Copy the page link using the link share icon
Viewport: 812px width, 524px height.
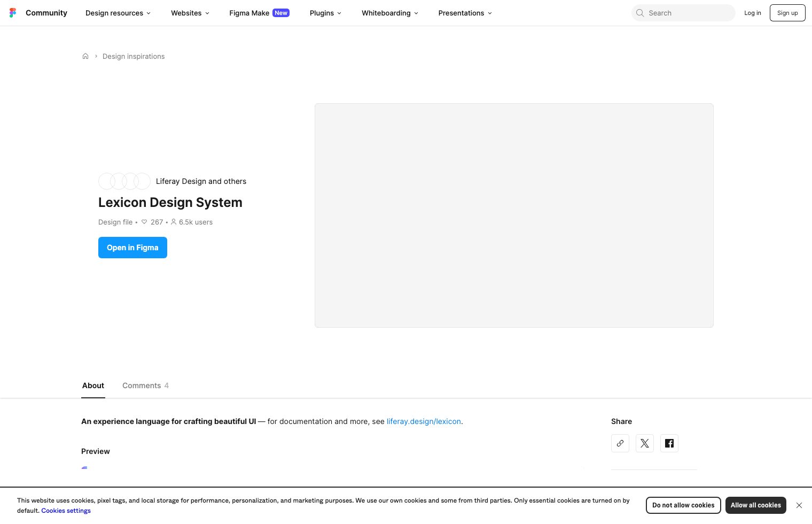pyautogui.click(x=620, y=443)
